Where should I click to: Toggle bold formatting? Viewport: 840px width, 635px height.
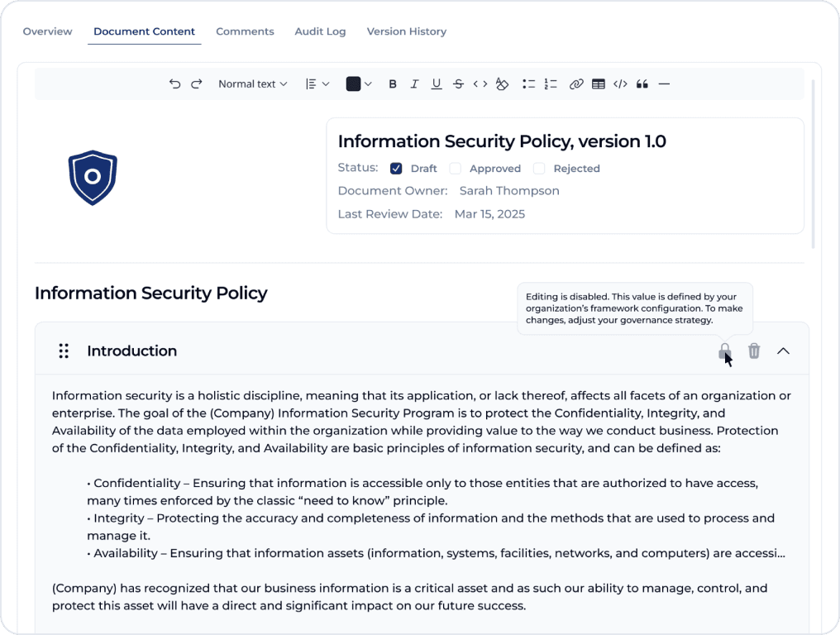click(393, 84)
